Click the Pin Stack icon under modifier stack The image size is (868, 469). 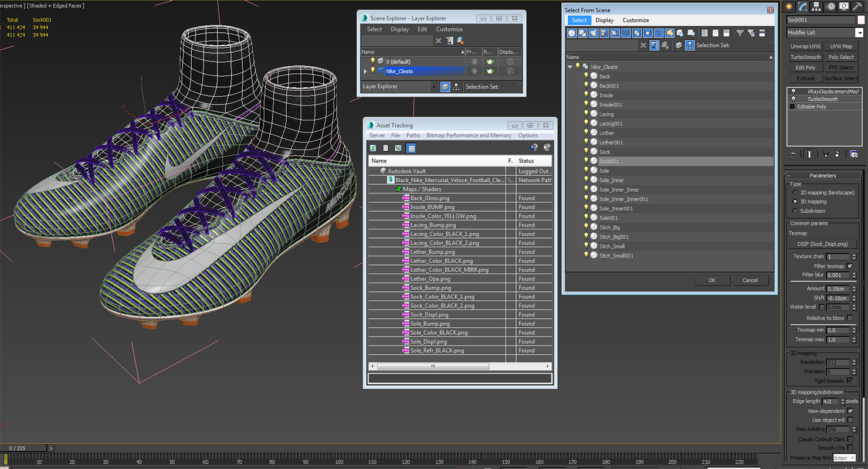(x=792, y=154)
